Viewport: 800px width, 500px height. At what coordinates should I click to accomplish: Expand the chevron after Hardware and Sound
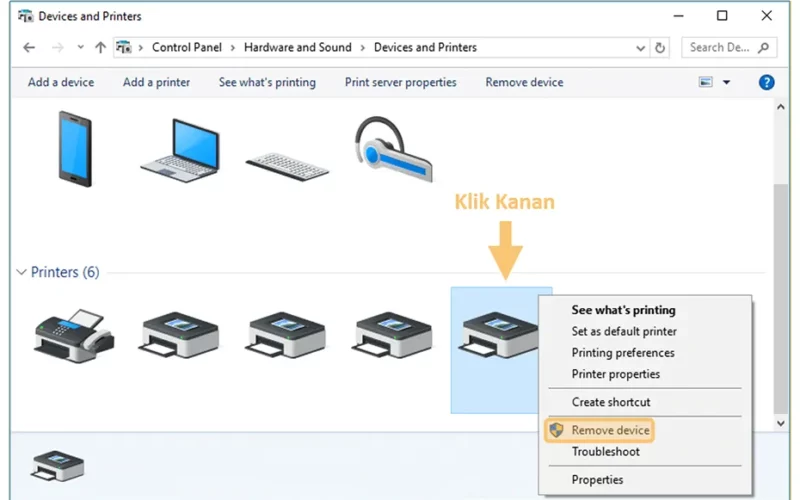[x=363, y=47]
